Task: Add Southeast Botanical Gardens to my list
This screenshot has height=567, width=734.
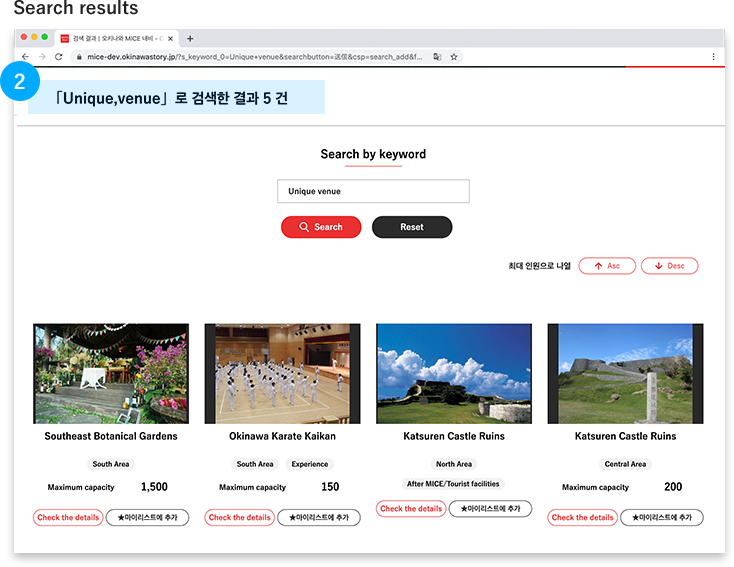Action: [147, 517]
